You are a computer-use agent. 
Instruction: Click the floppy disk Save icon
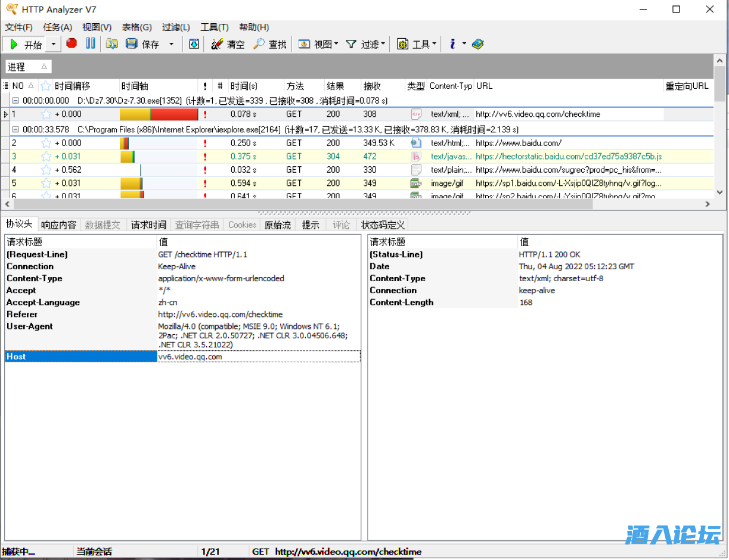coord(131,43)
